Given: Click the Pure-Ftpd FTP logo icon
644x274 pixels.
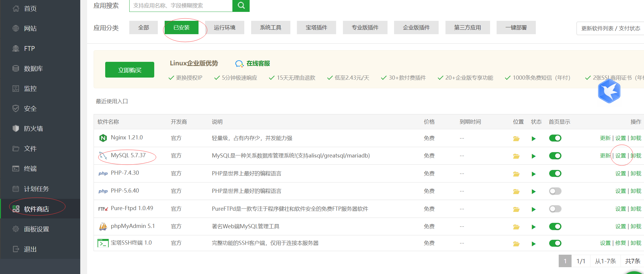Looking at the screenshot, I should click(x=103, y=209).
